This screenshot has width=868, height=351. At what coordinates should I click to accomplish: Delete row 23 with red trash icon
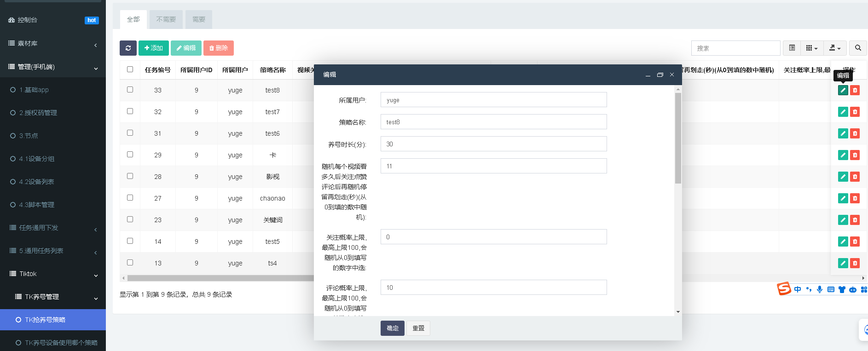point(855,220)
